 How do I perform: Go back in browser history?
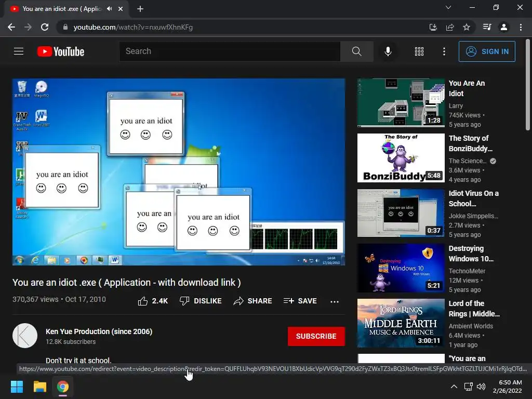point(11,27)
